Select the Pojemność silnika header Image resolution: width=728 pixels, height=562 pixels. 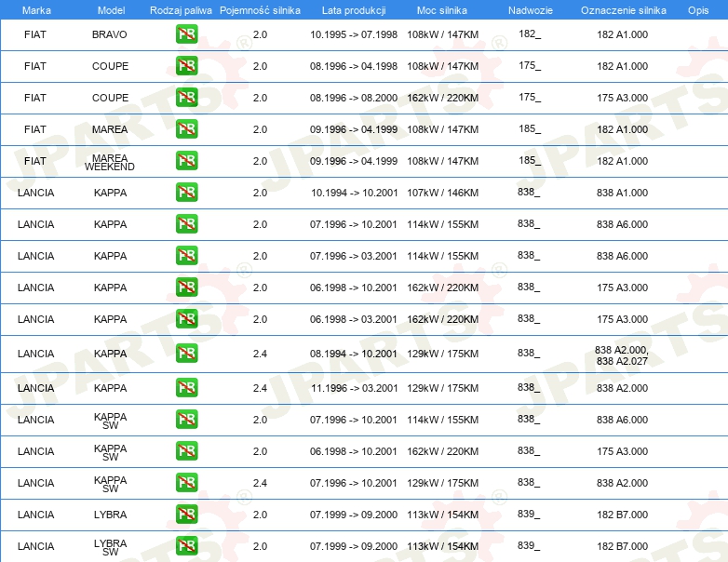[260, 10]
